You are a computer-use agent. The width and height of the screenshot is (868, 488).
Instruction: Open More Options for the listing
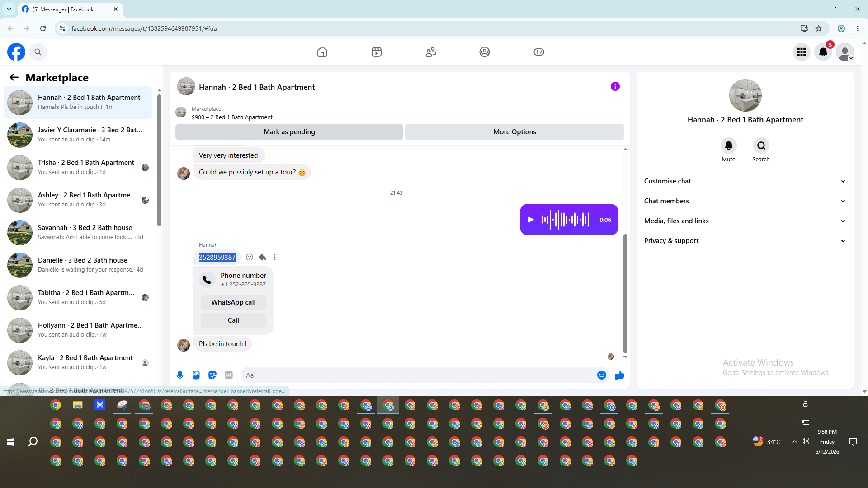pyautogui.click(x=514, y=132)
